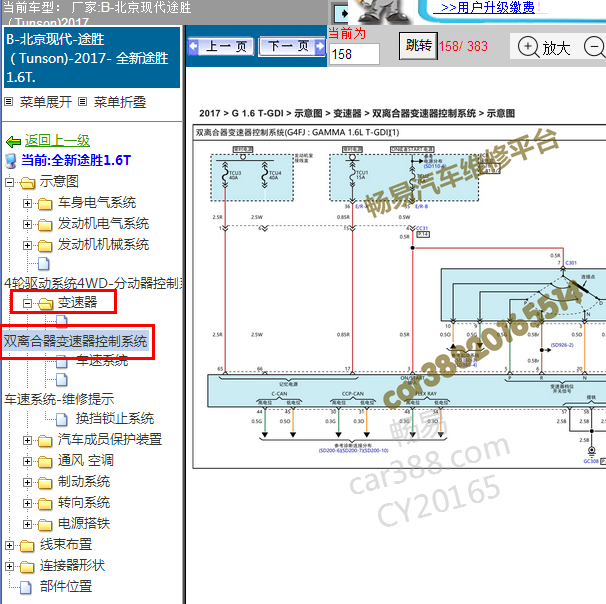Open the 车身电气系统 folder icon
The image size is (606, 604).
(x=45, y=204)
